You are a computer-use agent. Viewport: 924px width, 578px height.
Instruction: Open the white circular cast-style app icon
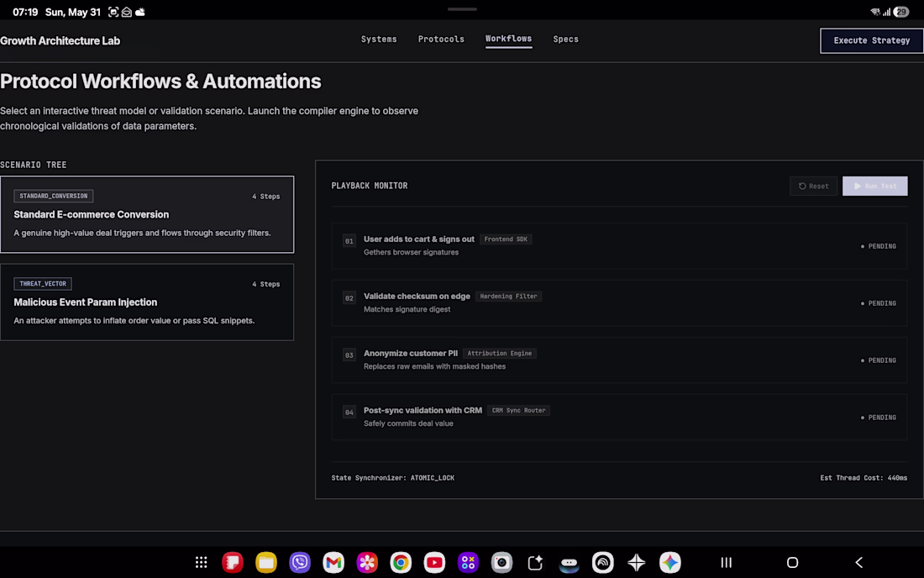602,563
